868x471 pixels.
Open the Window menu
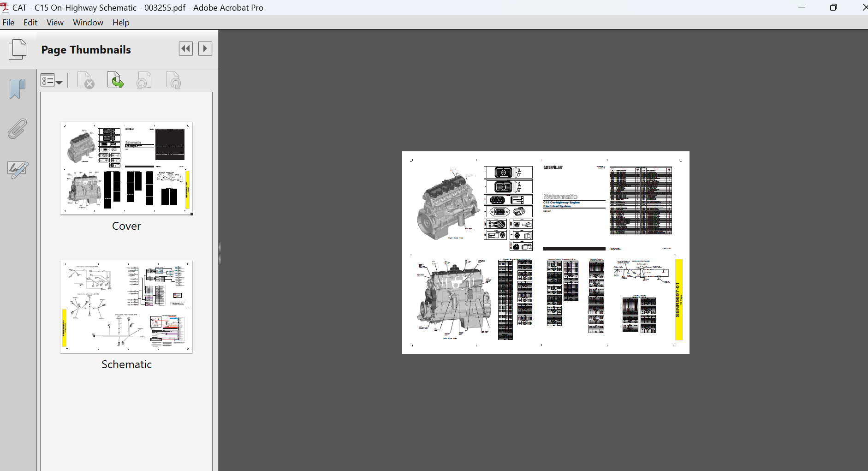[88, 23]
